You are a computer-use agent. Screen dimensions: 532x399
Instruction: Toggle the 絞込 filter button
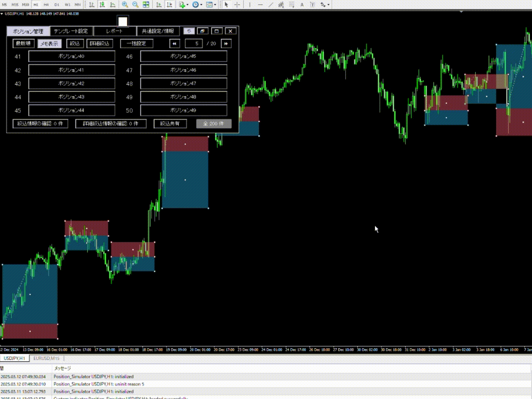point(75,44)
